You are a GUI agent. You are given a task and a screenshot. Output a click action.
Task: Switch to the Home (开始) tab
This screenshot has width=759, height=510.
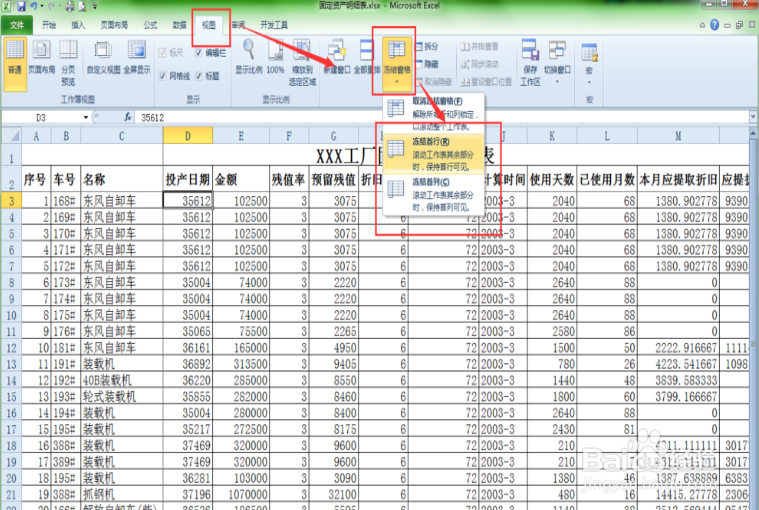click(49, 25)
